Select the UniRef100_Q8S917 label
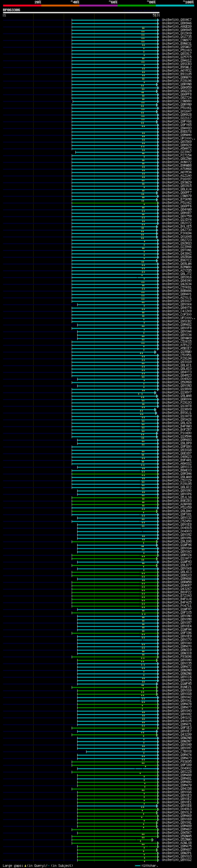 pos(176,54)
